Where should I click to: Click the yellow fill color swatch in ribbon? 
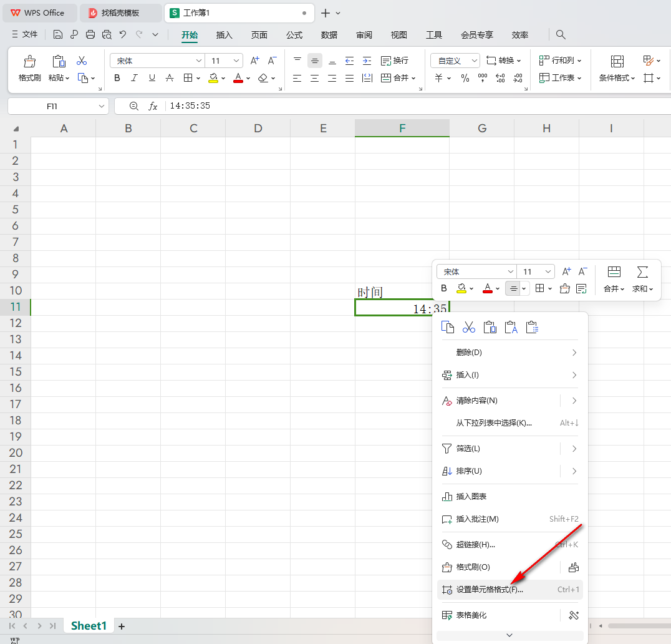213,78
